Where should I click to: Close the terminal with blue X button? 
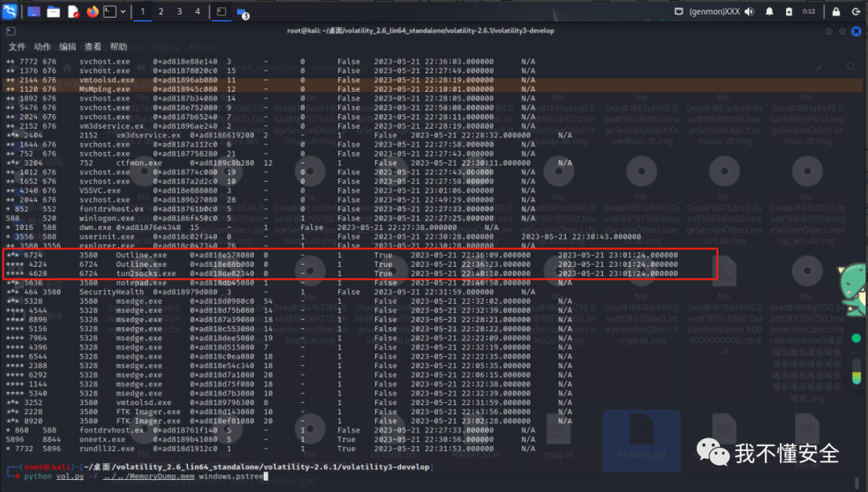coord(856,31)
